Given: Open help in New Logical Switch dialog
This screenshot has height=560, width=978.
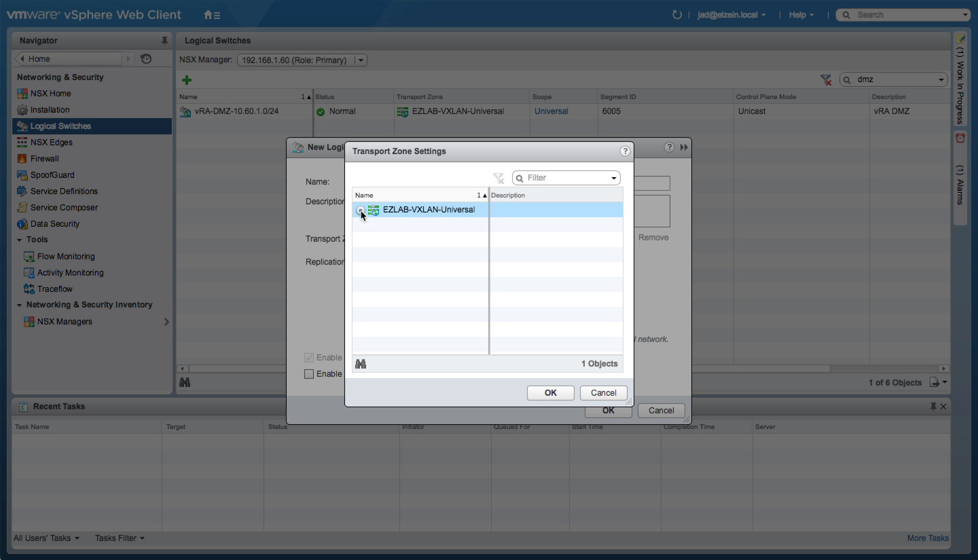Looking at the screenshot, I should click(669, 147).
